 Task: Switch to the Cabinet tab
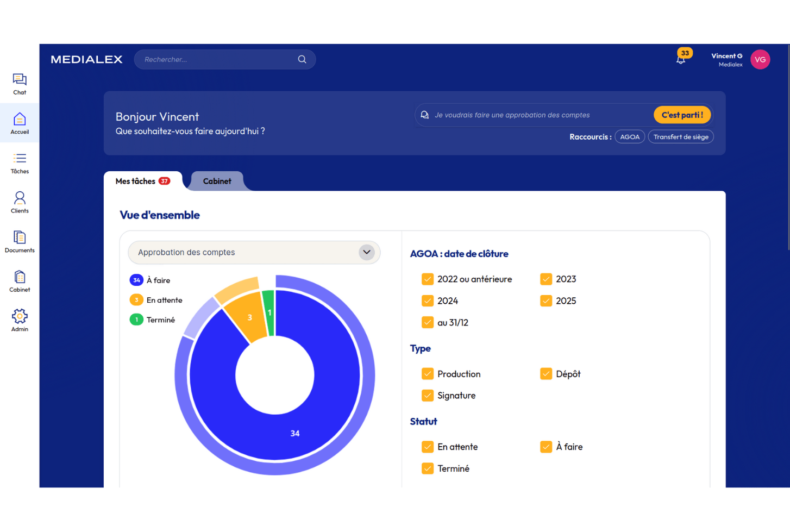pyautogui.click(x=217, y=181)
